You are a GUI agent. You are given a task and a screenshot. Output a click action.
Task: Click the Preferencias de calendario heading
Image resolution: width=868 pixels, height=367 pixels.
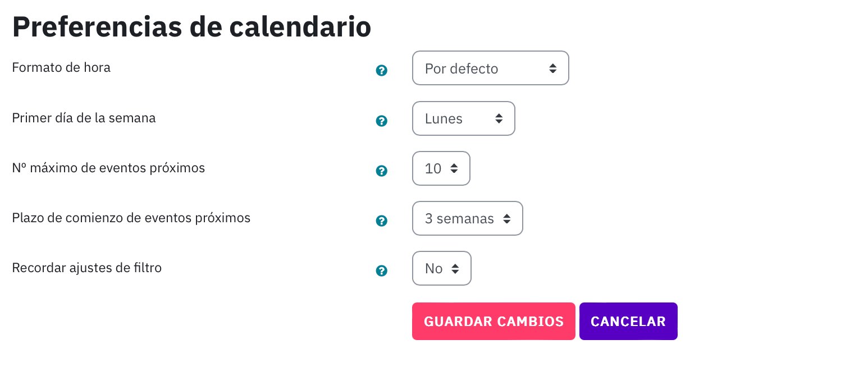pyautogui.click(x=191, y=27)
